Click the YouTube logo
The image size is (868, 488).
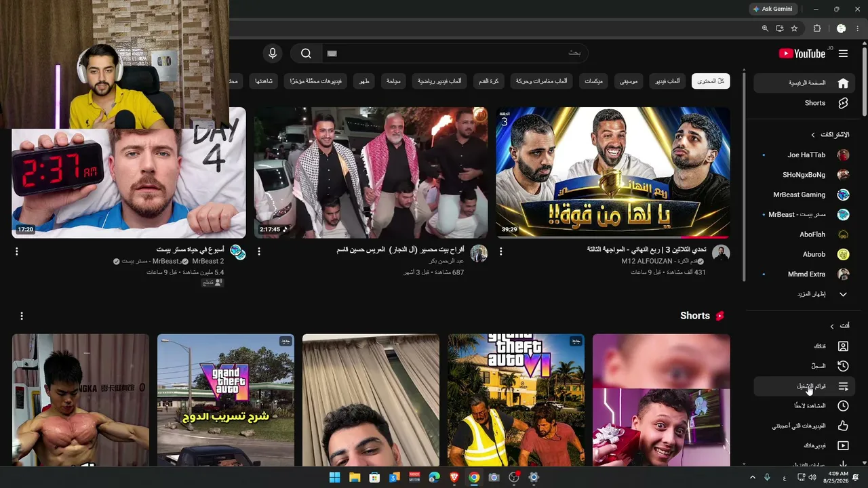tap(802, 54)
